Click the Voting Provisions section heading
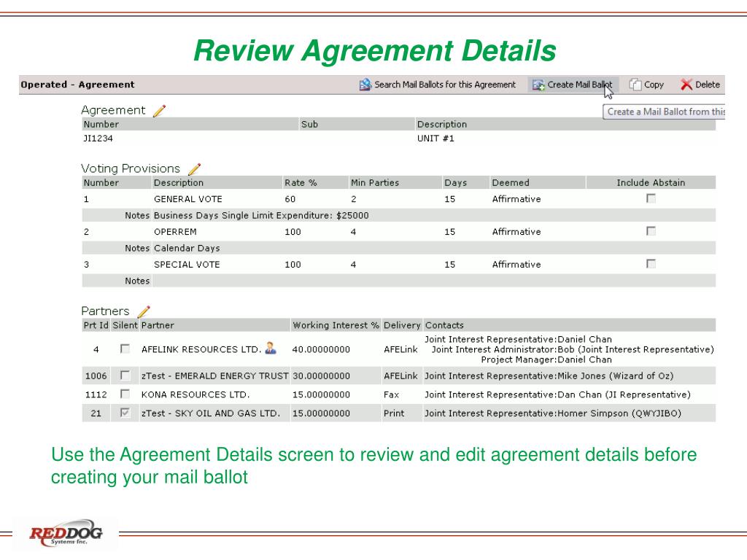The width and height of the screenshot is (747, 560). pyautogui.click(x=131, y=168)
